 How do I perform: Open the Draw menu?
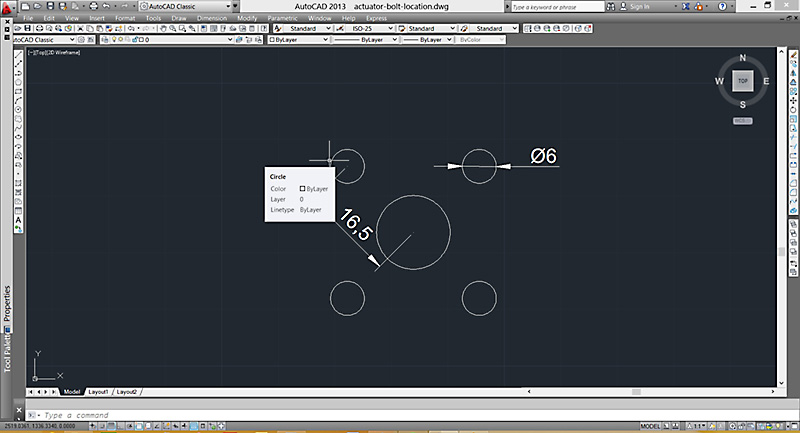(179, 18)
